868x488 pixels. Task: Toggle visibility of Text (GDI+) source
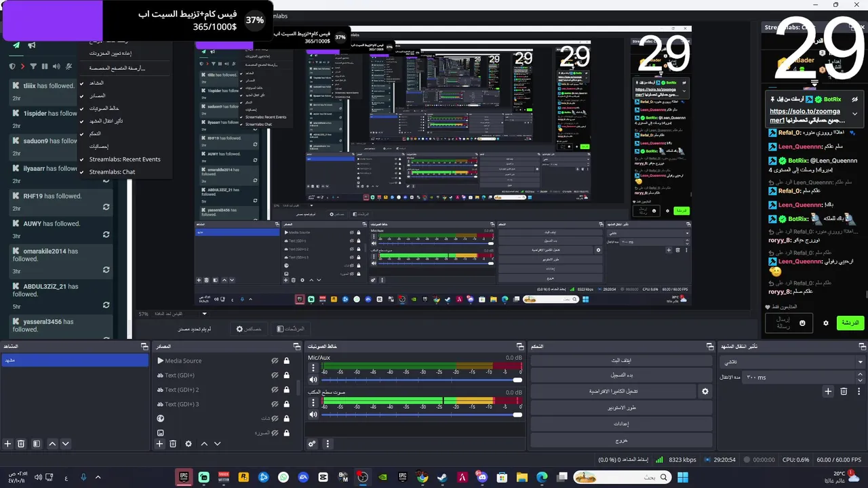(x=275, y=375)
